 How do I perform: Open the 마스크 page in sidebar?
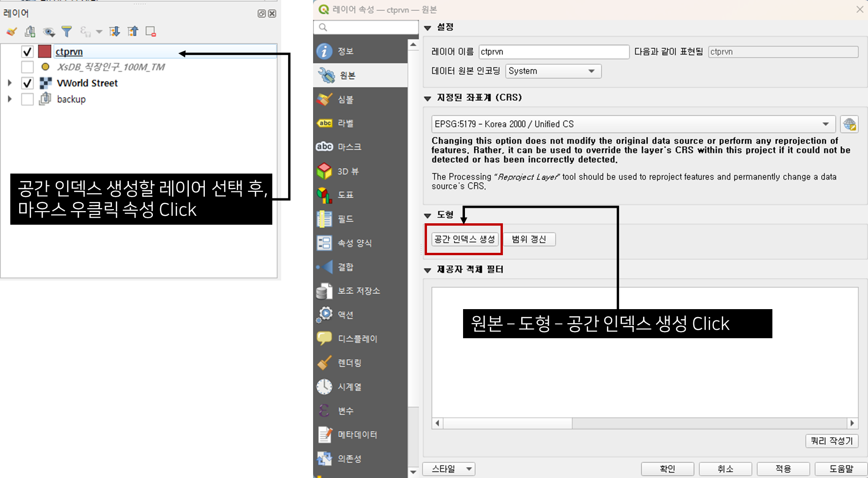360,147
